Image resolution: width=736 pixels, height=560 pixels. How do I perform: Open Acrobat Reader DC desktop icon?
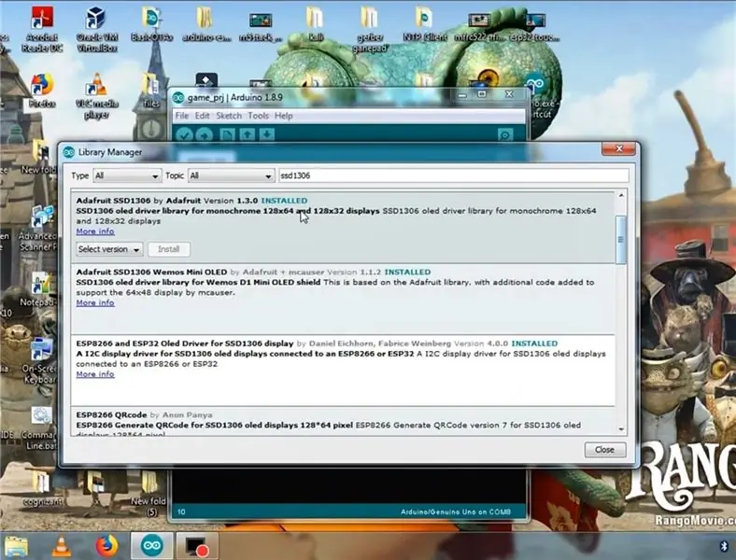(x=42, y=29)
